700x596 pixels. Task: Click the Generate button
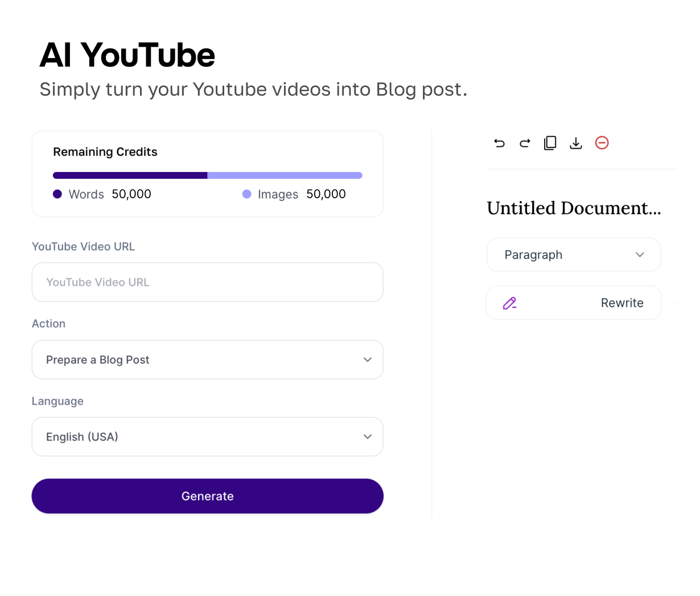[208, 496]
